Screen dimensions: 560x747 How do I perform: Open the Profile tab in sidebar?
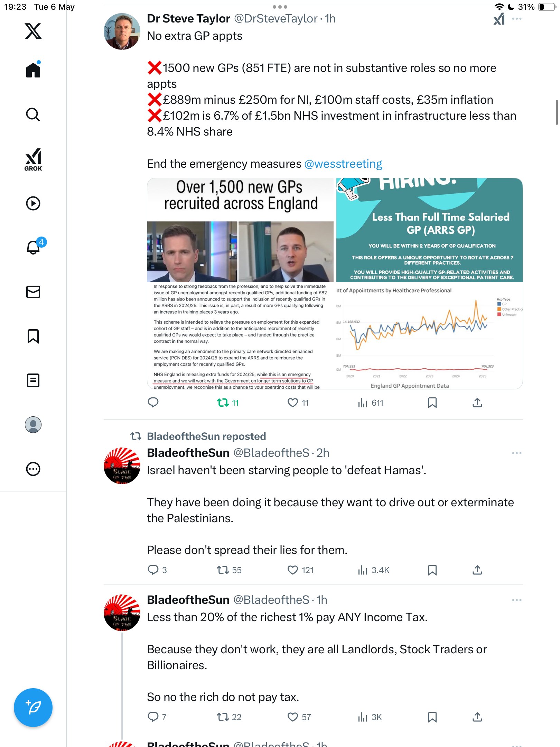(33, 425)
